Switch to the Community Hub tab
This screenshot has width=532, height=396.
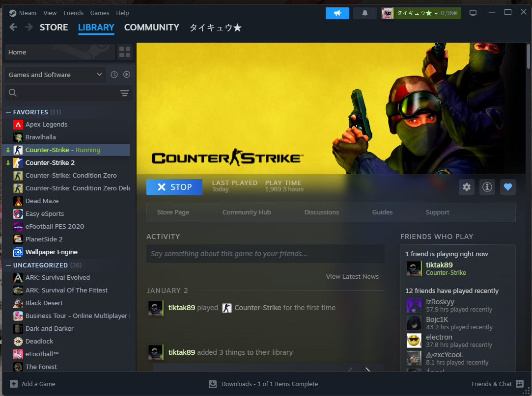pyautogui.click(x=247, y=212)
